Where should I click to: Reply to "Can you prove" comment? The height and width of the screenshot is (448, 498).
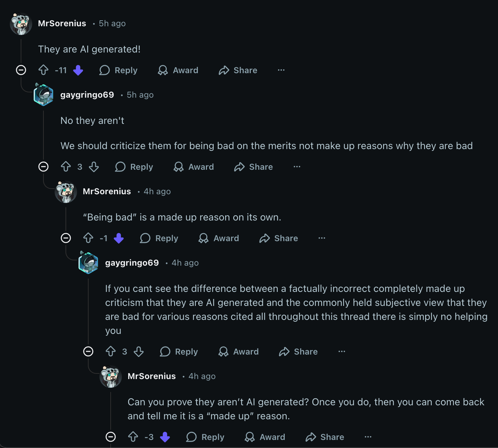[205, 437]
